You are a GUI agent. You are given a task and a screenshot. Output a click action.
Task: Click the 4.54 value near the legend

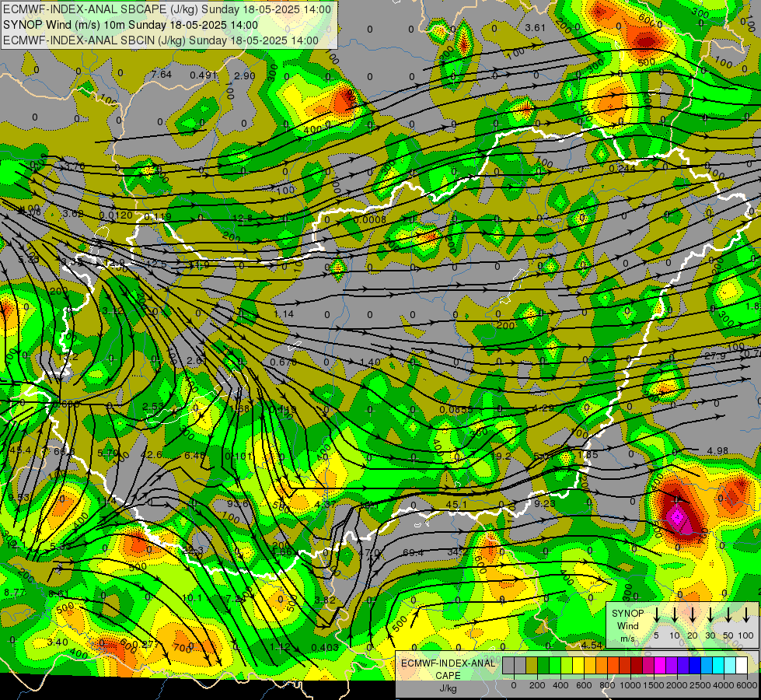(592, 645)
